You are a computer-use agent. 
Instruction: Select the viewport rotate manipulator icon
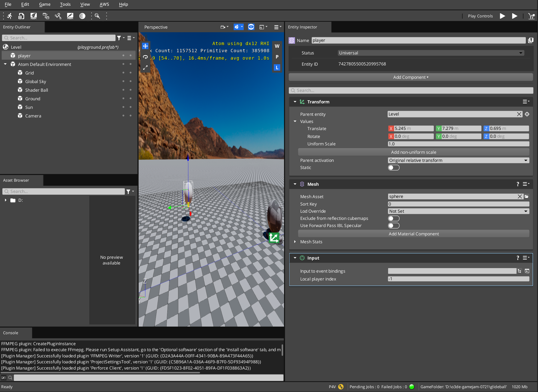click(x=145, y=57)
